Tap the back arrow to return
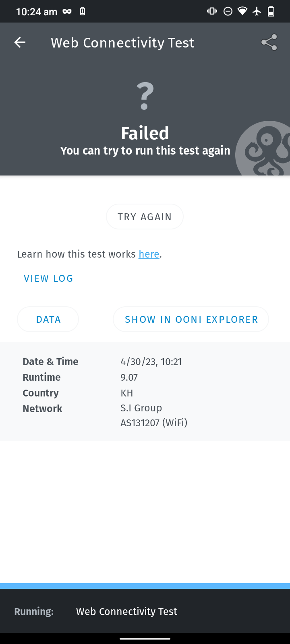This screenshot has height=644, width=290. pos(19,42)
